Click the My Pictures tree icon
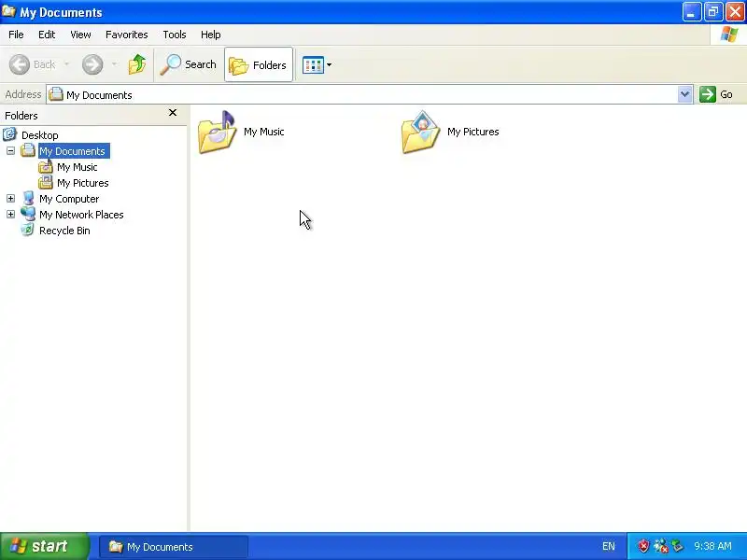Screen dimensions: 747x560 click(x=46, y=182)
